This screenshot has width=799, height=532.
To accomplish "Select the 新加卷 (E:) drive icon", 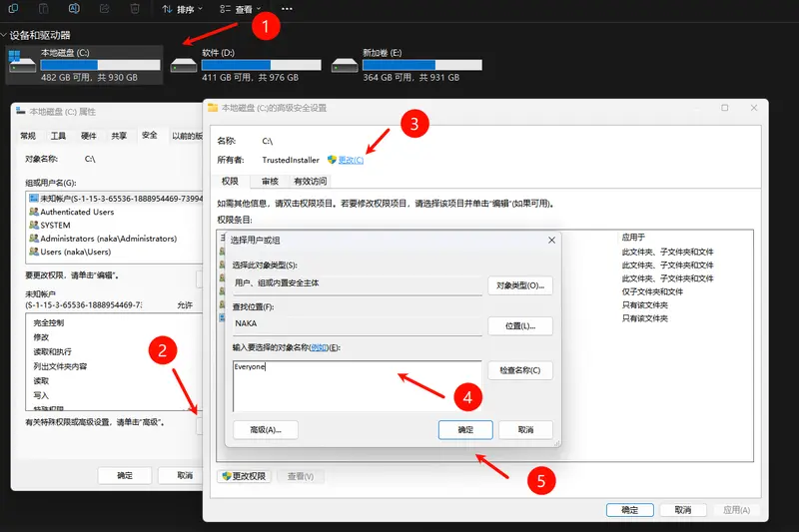I will click(x=345, y=65).
